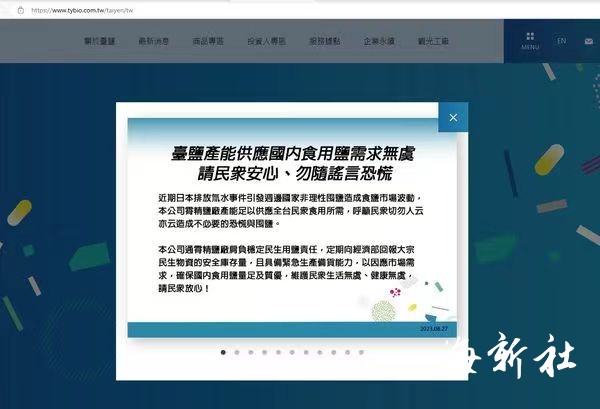
Task: Open the 企業永續 navigation menu
Action: 379,41
